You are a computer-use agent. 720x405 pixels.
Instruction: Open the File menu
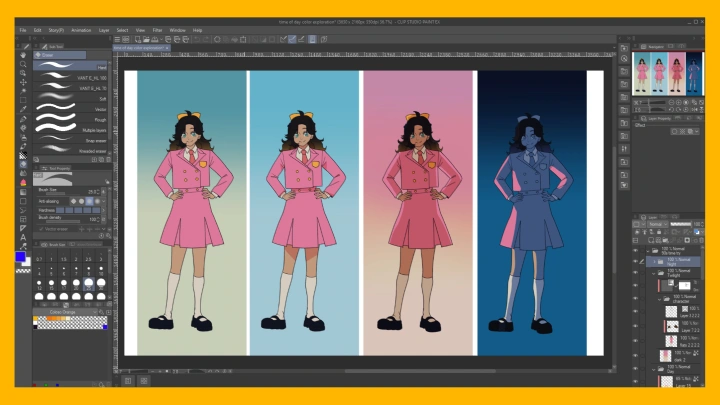22,30
